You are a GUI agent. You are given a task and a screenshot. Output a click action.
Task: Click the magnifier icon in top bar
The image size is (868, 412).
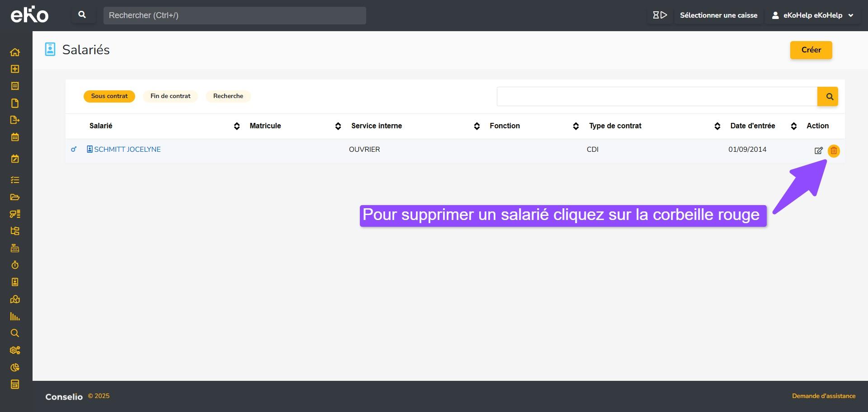(82, 15)
